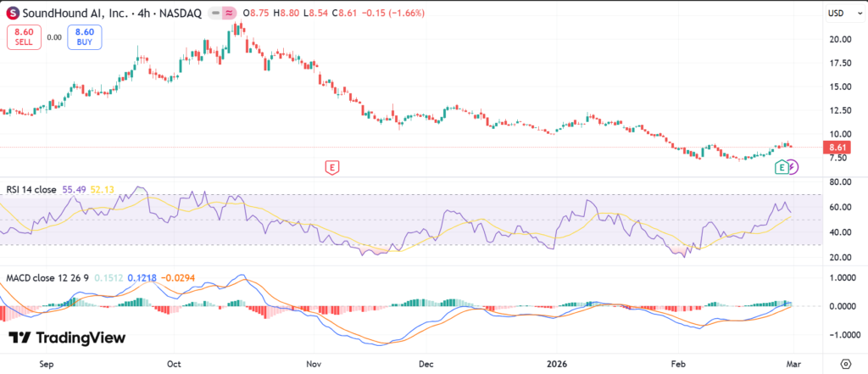Click the Oct label on the time axis
This screenshot has height=374, width=868.
click(175, 362)
